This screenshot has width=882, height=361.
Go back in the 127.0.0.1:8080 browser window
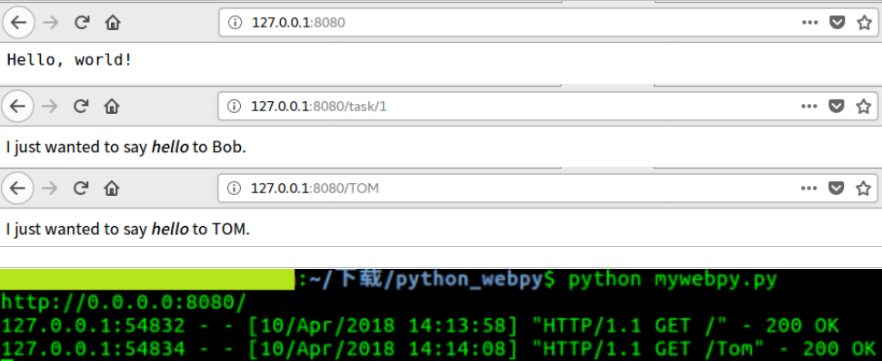(x=19, y=22)
